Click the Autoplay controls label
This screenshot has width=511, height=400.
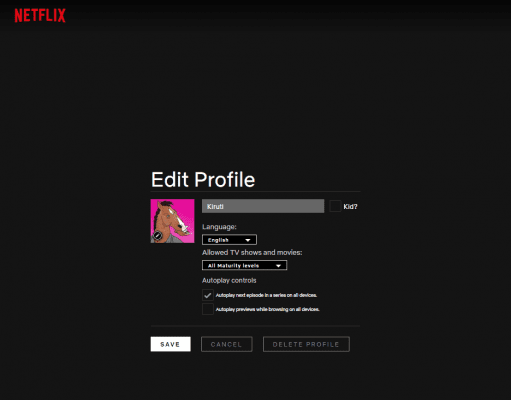(x=229, y=280)
